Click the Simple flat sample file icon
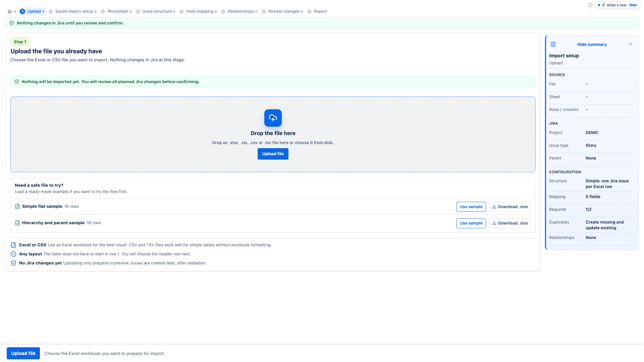The width and height of the screenshot is (644, 362). (17, 206)
